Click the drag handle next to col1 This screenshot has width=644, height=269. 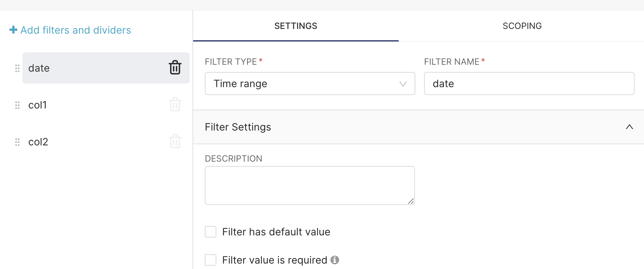point(17,105)
